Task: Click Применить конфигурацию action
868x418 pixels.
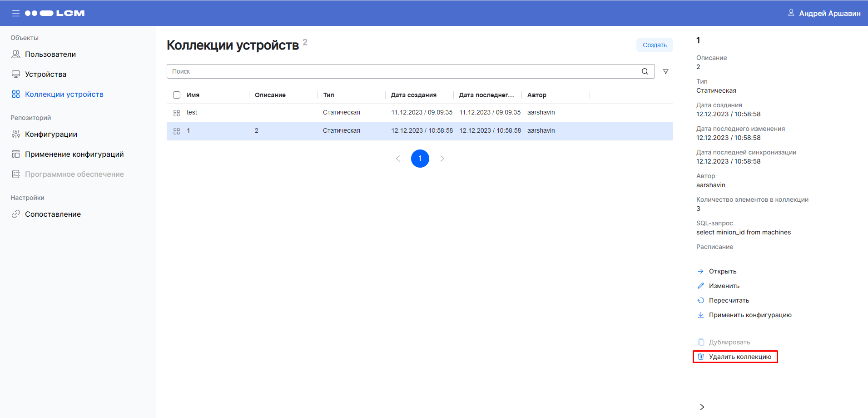Action: 750,315
